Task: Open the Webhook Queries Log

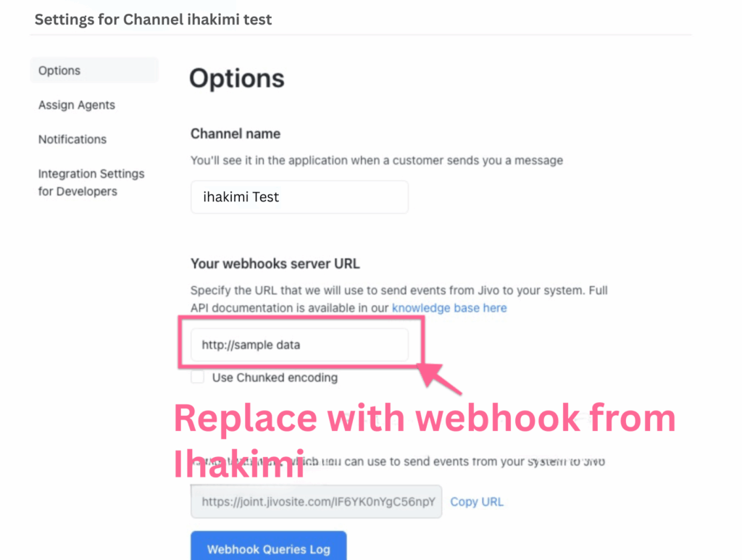Action: pos(268,548)
